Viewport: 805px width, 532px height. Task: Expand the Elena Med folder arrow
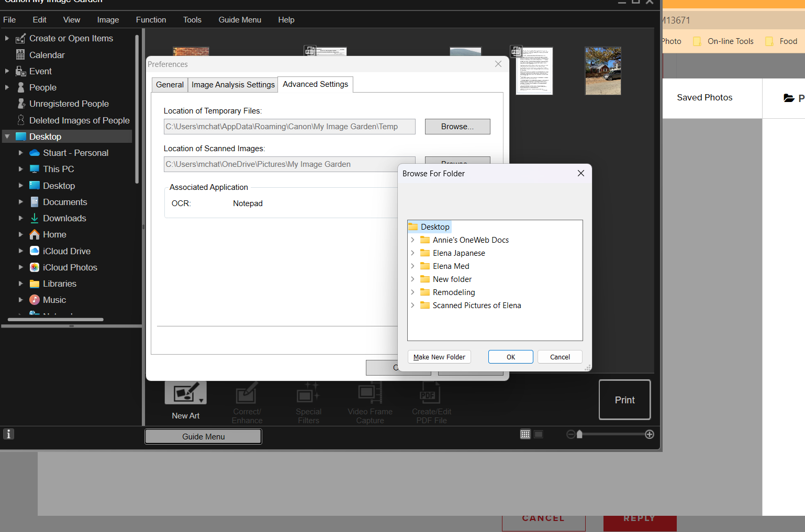tap(412, 266)
